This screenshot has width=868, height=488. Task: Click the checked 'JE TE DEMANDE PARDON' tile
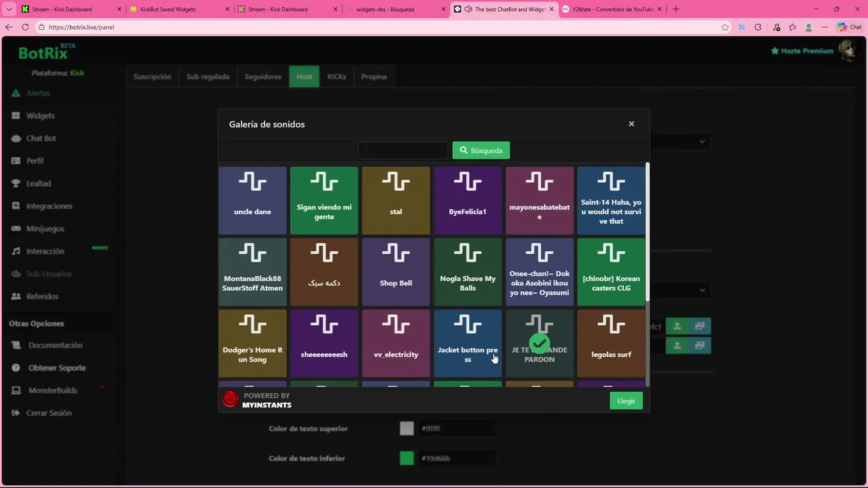[x=540, y=344]
